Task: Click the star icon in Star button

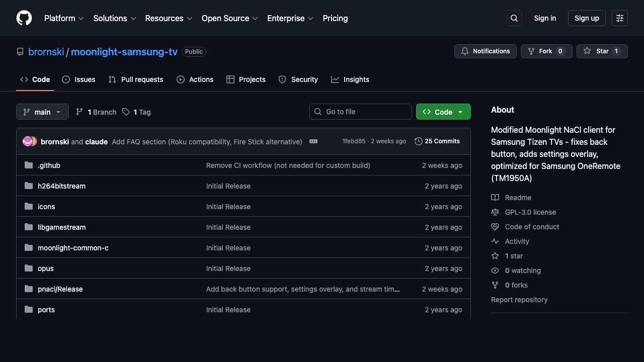Action: (x=587, y=51)
